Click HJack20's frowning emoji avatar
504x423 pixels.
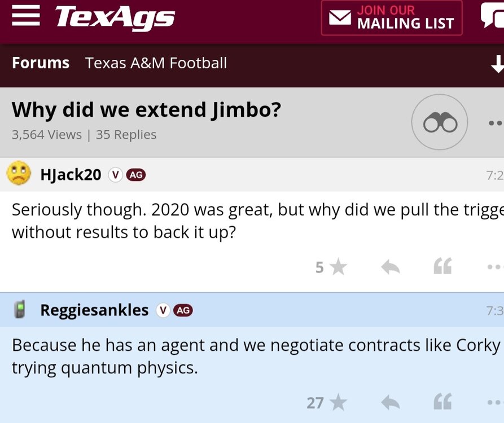tap(19, 173)
